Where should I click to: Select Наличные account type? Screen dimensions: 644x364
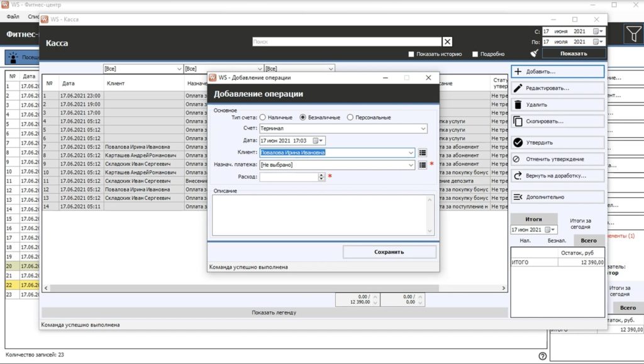(x=263, y=118)
